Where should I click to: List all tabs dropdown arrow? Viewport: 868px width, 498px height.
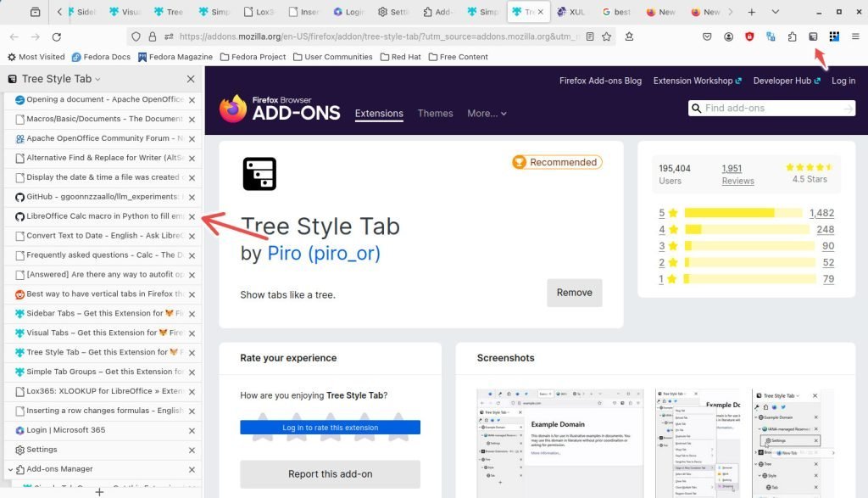click(x=775, y=12)
